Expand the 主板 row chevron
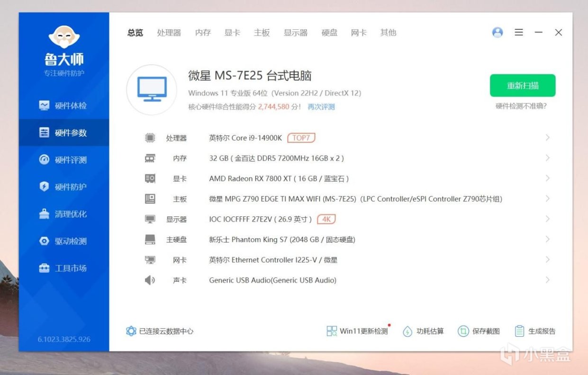The image size is (588, 375). pyautogui.click(x=547, y=198)
